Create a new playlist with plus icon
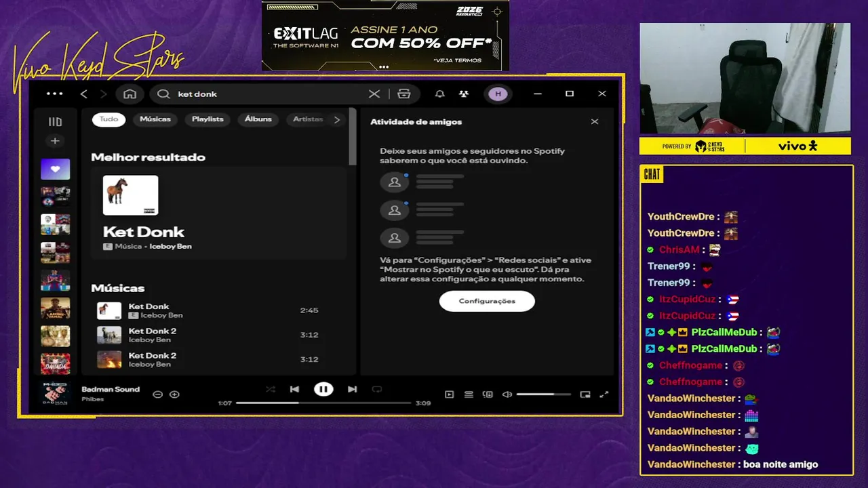This screenshot has width=868, height=488. 55,141
